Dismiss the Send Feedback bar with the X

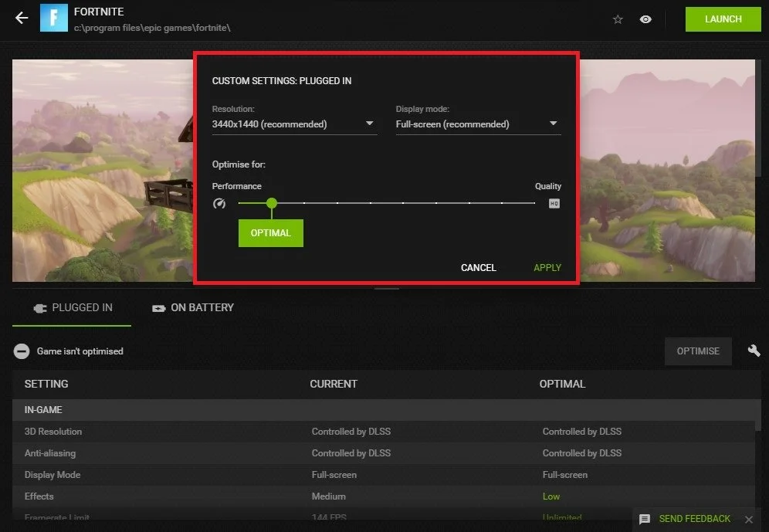748,519
